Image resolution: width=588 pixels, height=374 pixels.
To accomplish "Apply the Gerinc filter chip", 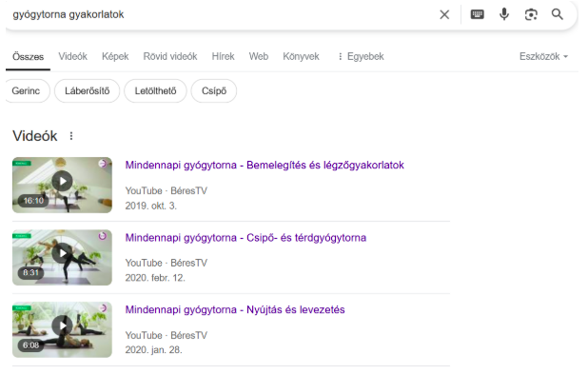I will click(x=27, y=90).
